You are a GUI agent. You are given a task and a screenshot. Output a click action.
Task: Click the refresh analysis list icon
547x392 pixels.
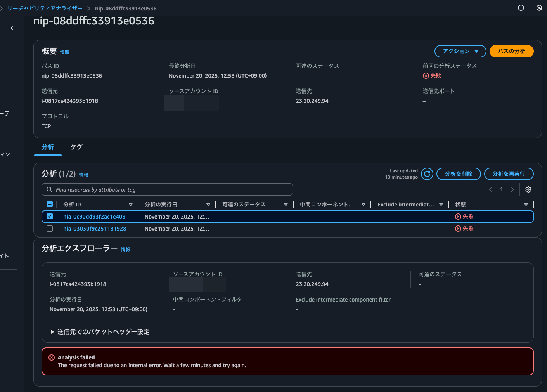(x=427, y=174)
